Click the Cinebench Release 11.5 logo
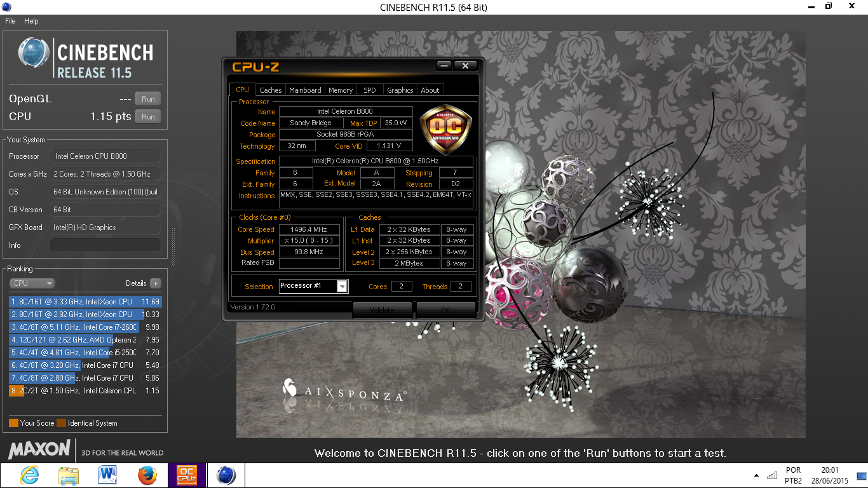Viewport: 868px width, 488px height. click(86, 58)
